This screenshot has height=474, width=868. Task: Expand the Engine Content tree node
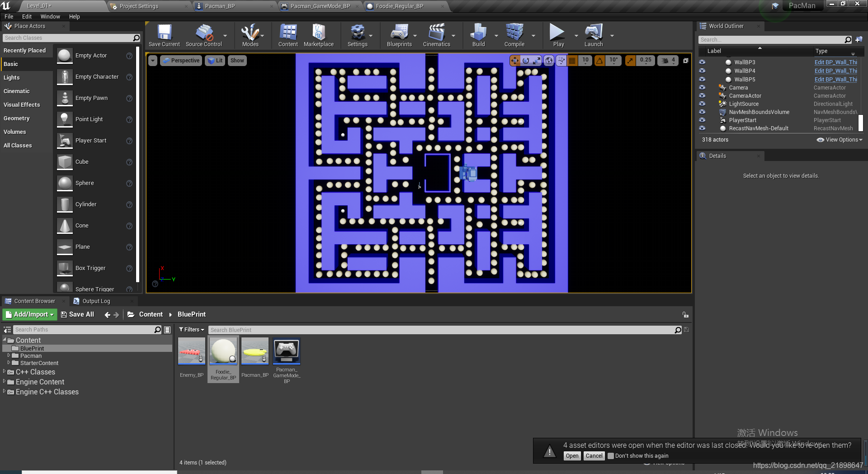[x=5, y=382]
